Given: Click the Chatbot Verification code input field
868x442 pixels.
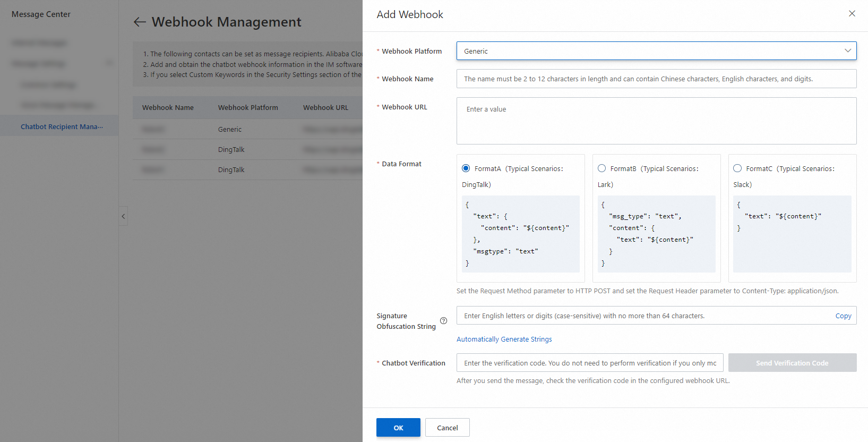Looking at the screenshot, I should click(590, 363).
